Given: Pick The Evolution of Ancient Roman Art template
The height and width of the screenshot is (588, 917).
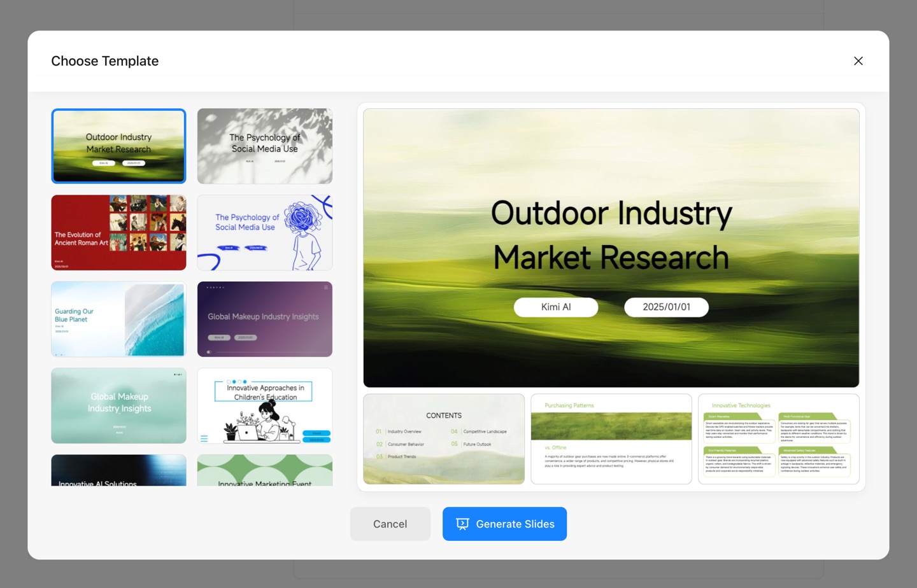Looking at the screenshot, I should click(x=118, y=232).
